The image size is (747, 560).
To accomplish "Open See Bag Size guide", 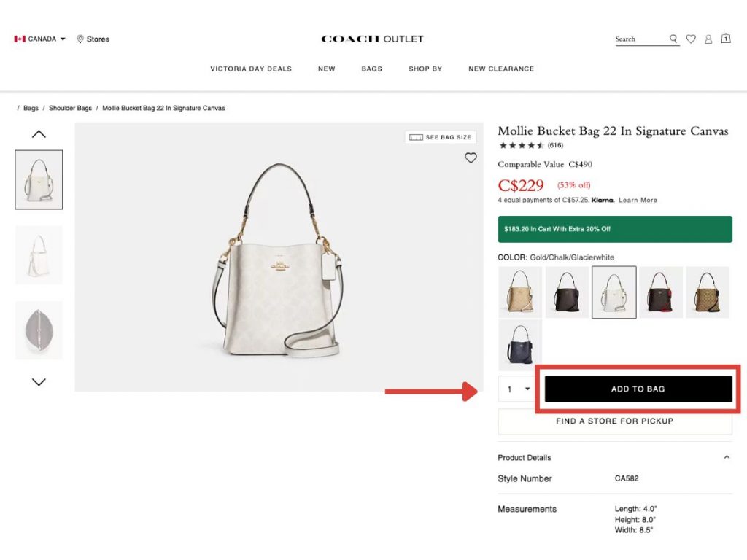I will [441, 137].
